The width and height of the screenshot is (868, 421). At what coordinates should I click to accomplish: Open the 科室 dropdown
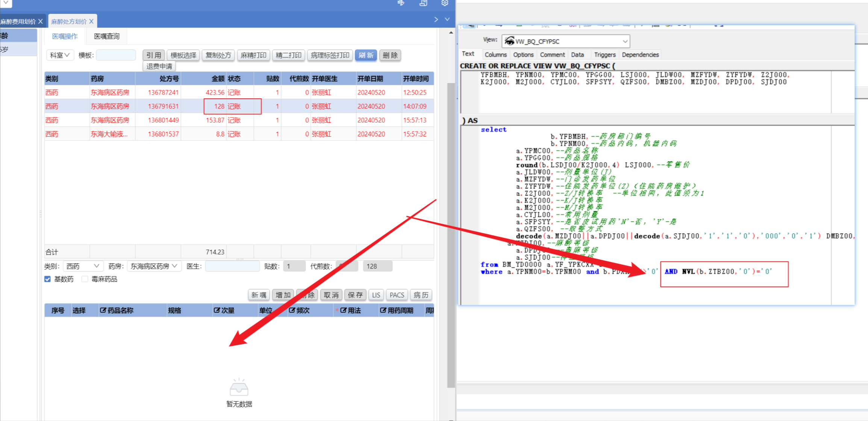point(60,55)
